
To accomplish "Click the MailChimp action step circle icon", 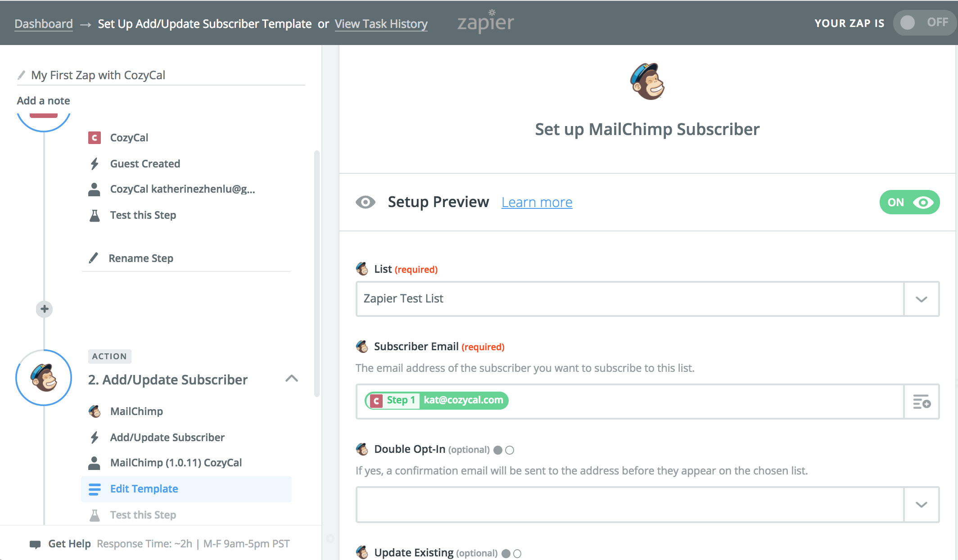I will point(44,378).
